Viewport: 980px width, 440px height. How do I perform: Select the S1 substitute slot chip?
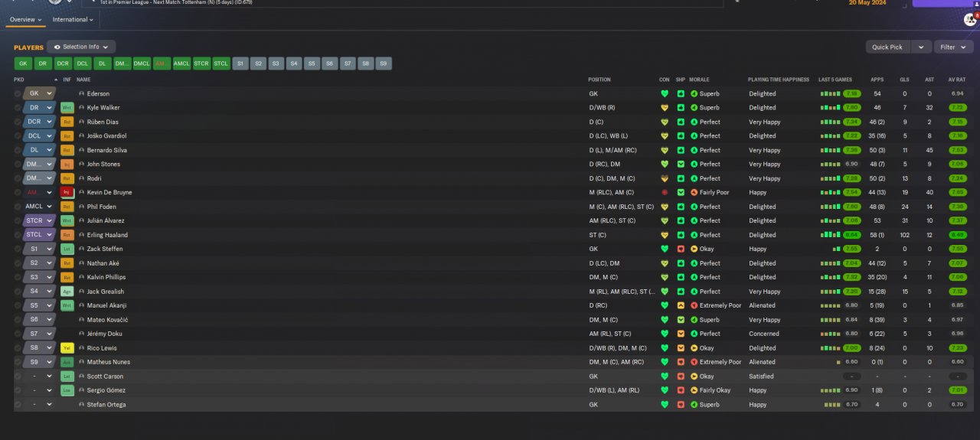click(x=240, y=64)
